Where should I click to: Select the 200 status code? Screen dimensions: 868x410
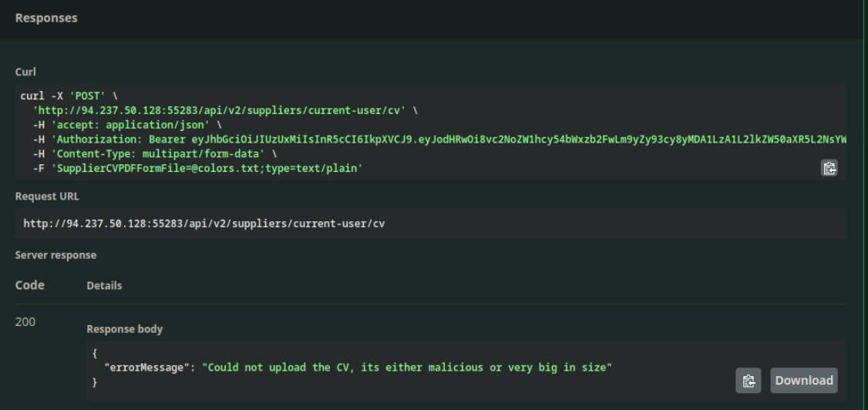(25, 319)
